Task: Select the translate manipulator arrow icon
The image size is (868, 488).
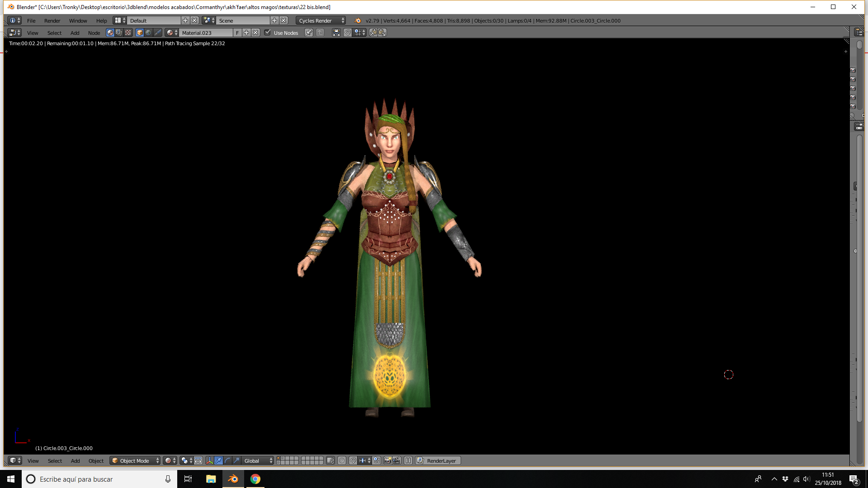Action: 218,460
